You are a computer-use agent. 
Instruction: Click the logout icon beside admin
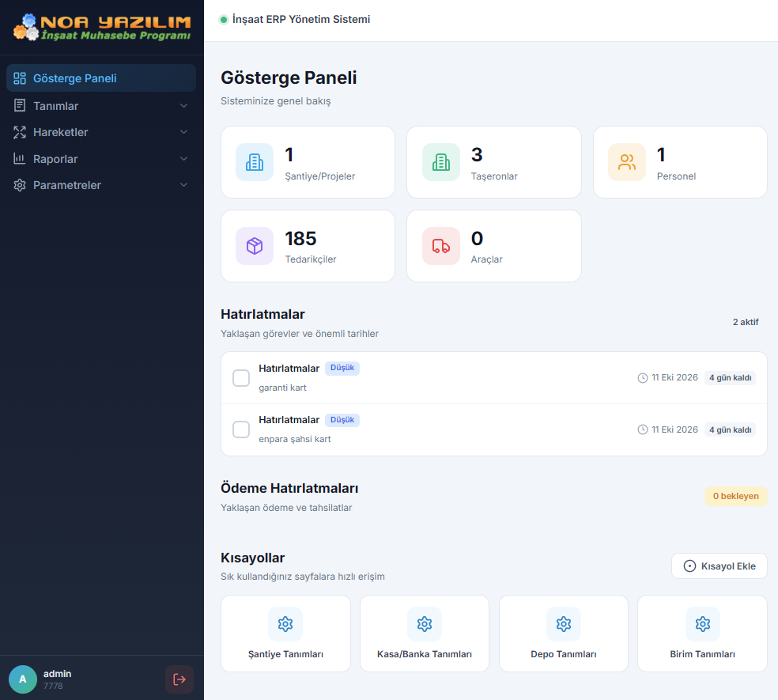point(179,679)
